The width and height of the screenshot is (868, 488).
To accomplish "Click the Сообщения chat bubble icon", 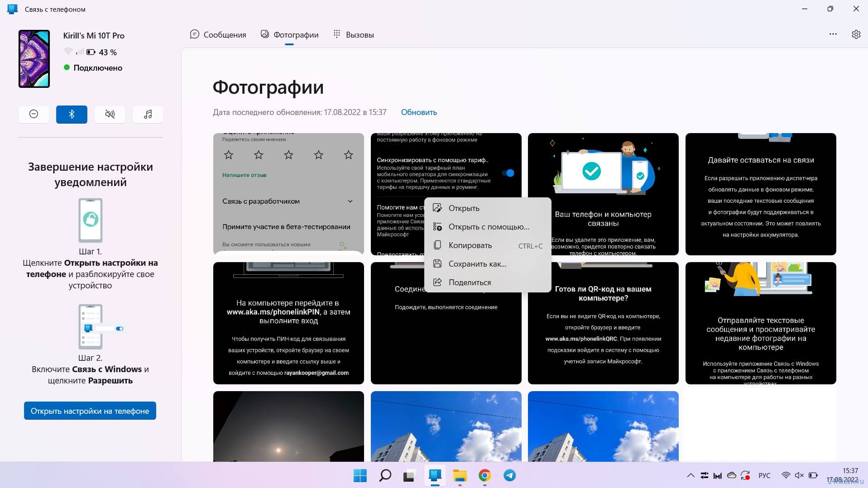I will [195, 34].
